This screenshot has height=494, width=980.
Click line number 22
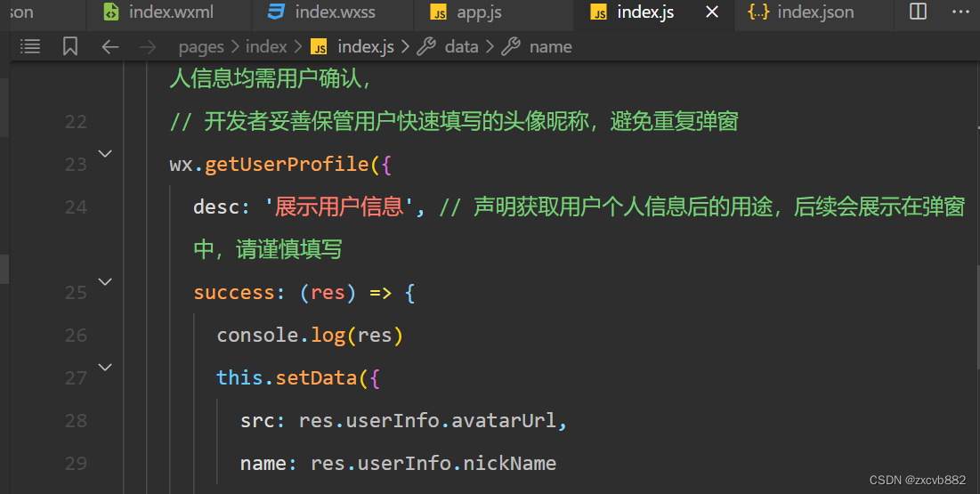pyautogui.click(x=76, y=121)
